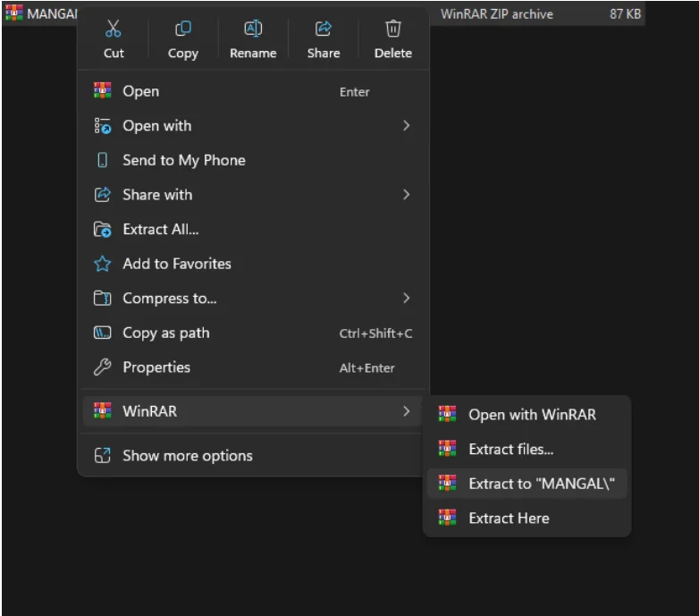Screen dimensions: 699x616
Task: Choose Copy as path menu entry
Action: [166, 333]
